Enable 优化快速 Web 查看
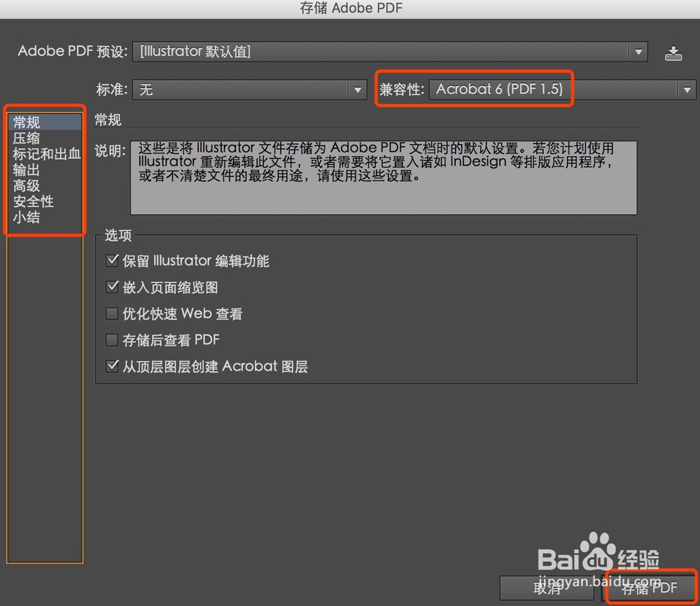The height and width of the screenshot is (606, 700). tap(111, 313)
